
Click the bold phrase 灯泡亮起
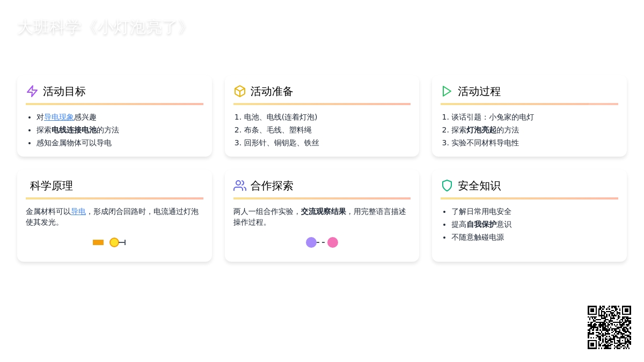point(481,130)
